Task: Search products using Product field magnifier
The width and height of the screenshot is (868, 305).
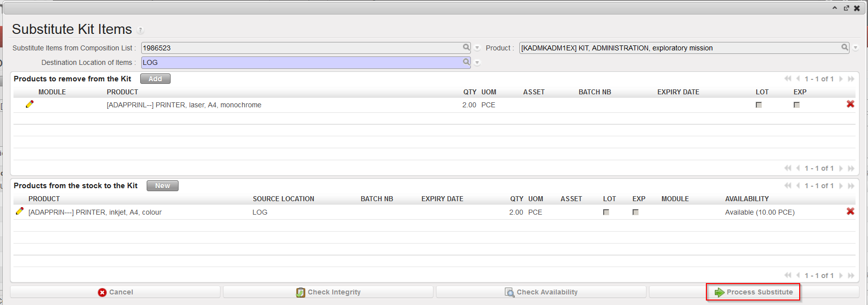Action: (845, 47)
